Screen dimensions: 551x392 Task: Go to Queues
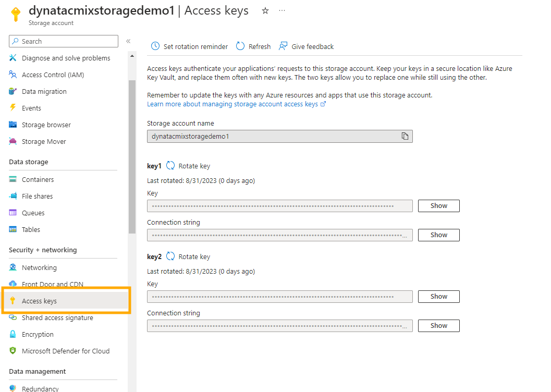[x=33, y=213]
